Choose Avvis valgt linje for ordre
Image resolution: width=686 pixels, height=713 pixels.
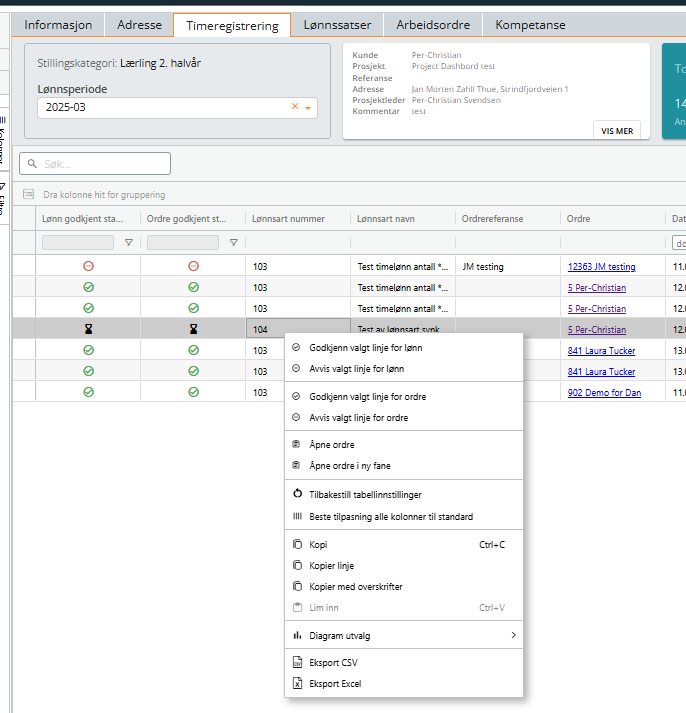click(x=404, y=418)
